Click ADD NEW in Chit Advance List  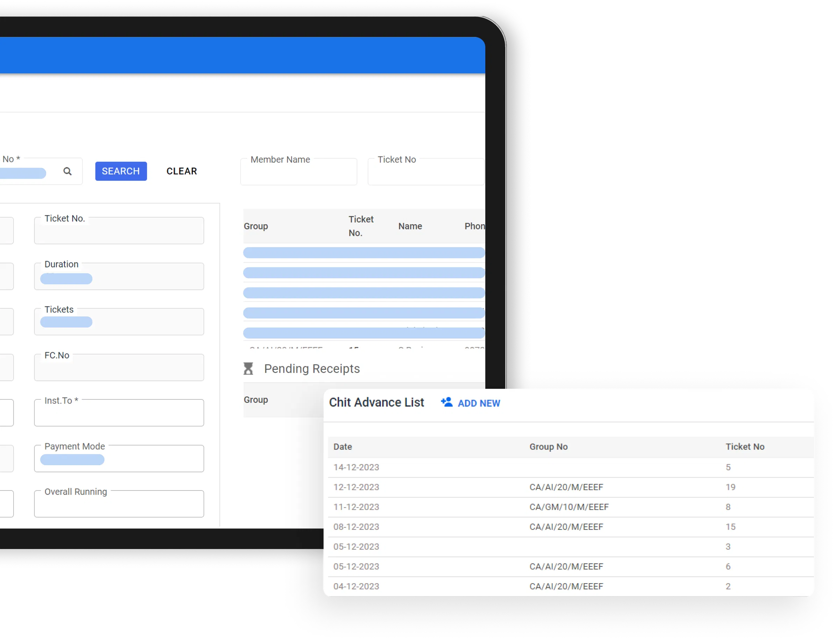[478, 403]
